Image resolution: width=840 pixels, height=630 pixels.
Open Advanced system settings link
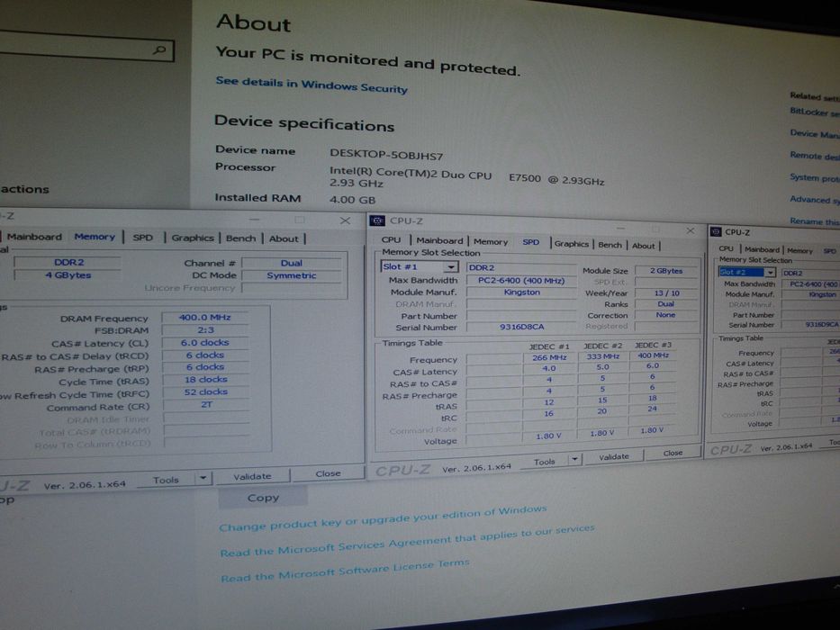click(x=814, y=200)
